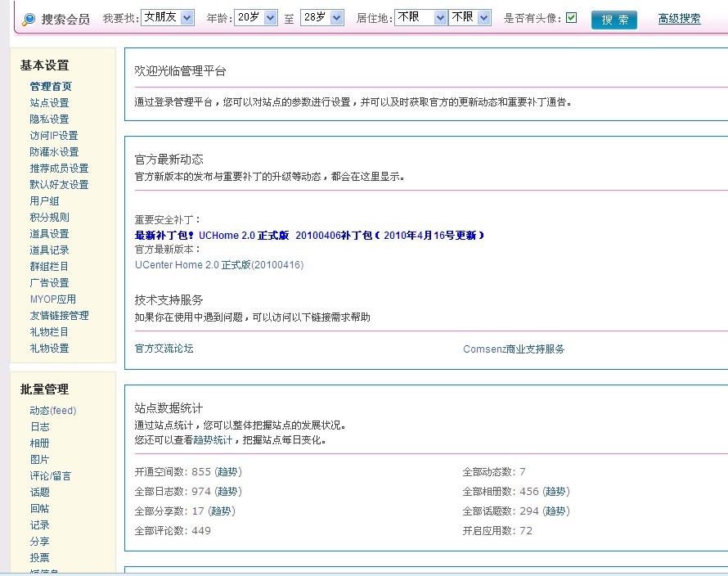Image resolution: width=728 pixels, height=576 pixels.
Task: Open the 高级搜索 advanced search link
Action: (679, 19)
